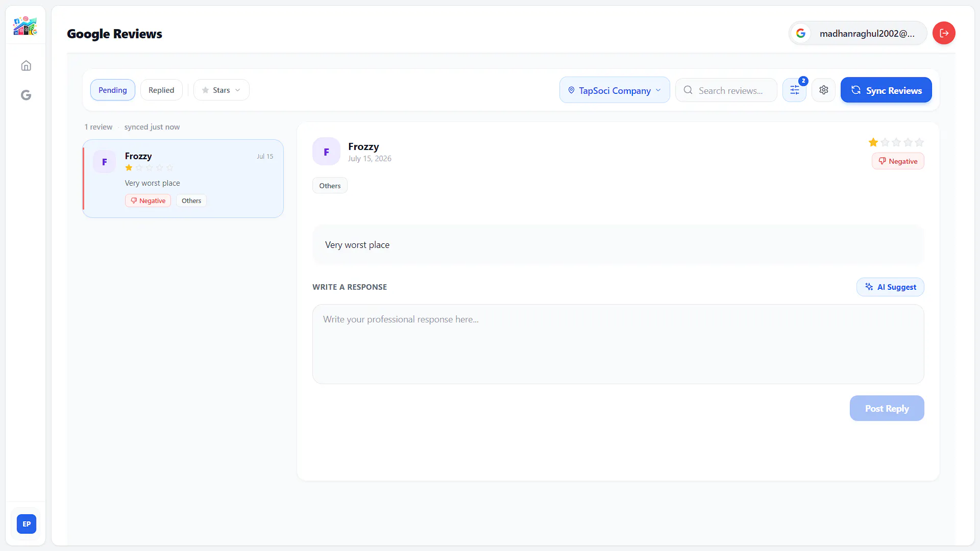Click the WRITE A RESPONSE label
The image size is (980, 551).
coord(350,287)
